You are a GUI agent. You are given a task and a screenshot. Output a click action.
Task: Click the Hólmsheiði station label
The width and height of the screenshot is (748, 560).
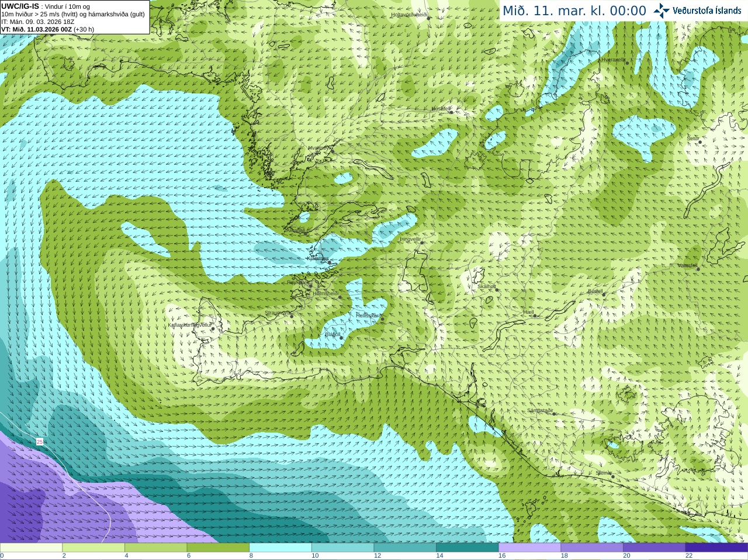[325, 293]
